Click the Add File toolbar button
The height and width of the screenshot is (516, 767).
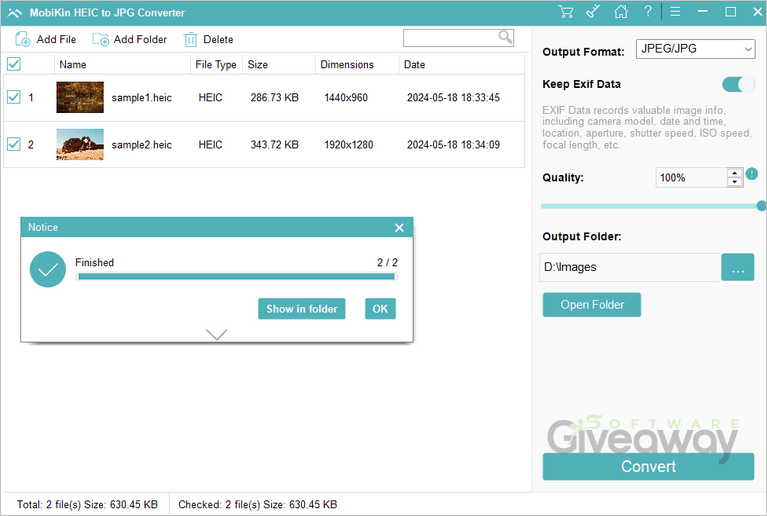[x=45, y=39]
